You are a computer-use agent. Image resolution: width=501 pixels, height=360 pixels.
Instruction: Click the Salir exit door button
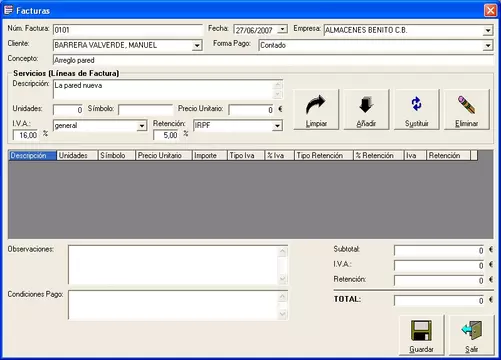click(x=471, y=335)
